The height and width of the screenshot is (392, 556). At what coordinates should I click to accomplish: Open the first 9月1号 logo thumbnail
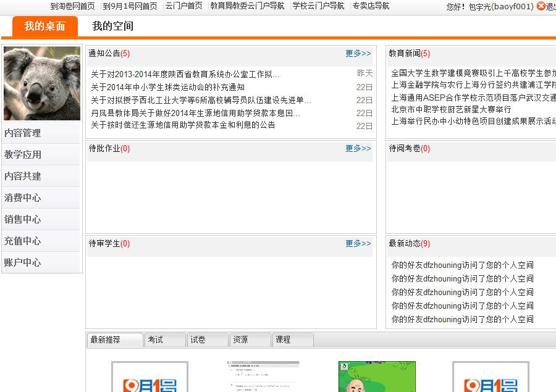150,378
